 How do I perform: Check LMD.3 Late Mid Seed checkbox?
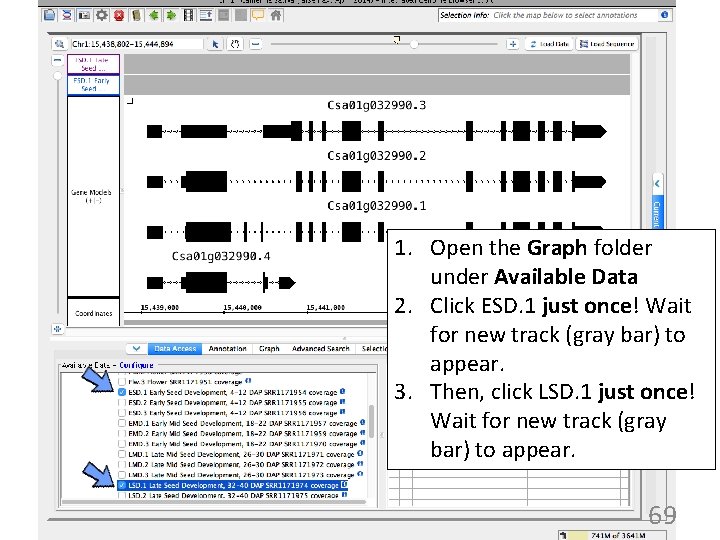point(122,475)
